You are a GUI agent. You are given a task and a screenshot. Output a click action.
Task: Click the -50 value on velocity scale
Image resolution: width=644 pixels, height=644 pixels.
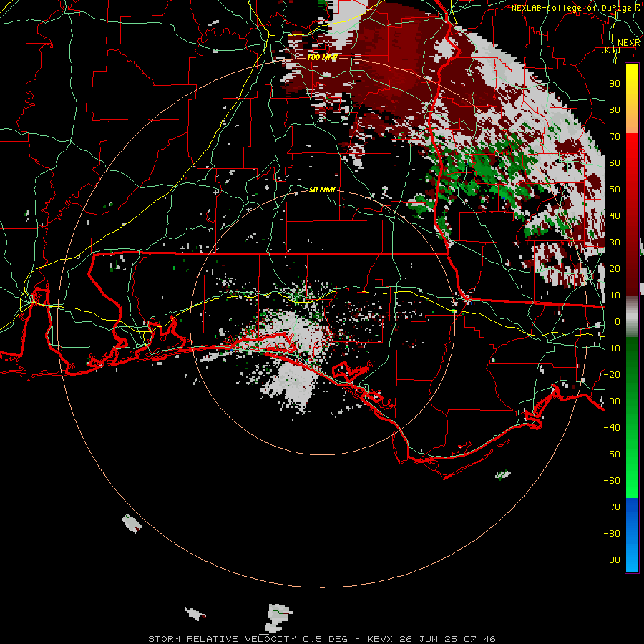tap(612, 454)
